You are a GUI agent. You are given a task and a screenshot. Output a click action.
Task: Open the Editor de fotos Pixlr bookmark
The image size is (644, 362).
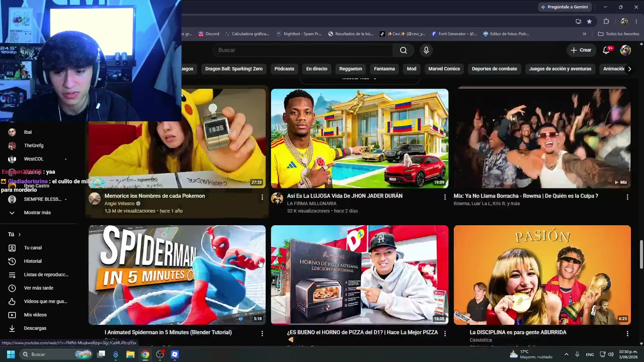(506, 34)
